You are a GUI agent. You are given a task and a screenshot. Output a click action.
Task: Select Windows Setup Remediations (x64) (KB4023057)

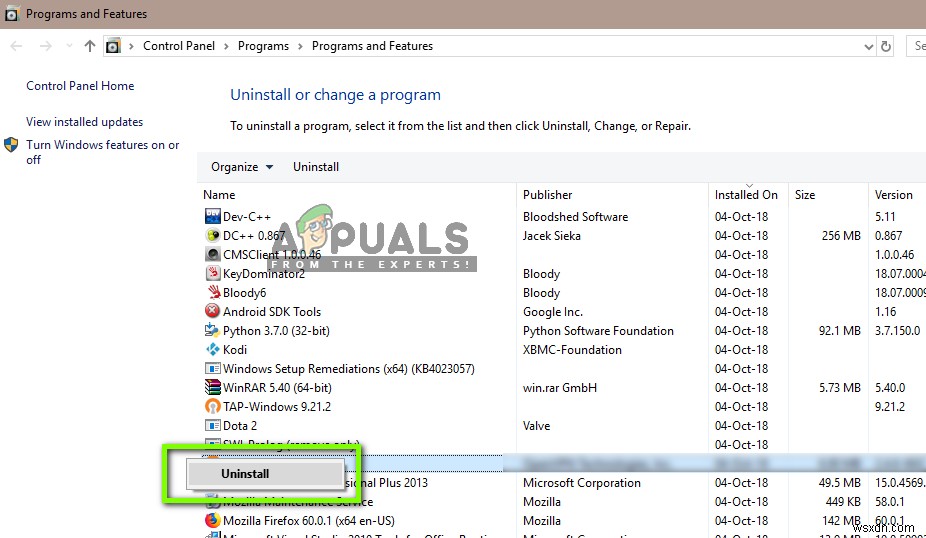coord(348,369)
